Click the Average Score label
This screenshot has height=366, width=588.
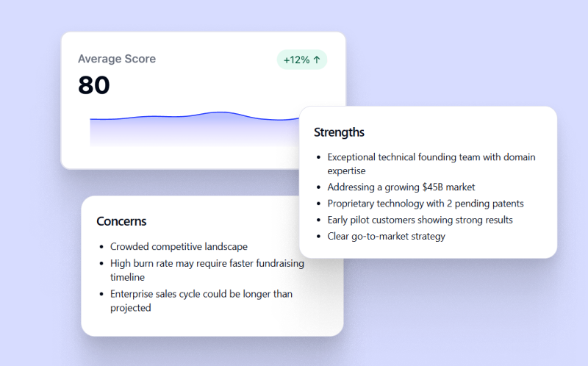point(117,59)
